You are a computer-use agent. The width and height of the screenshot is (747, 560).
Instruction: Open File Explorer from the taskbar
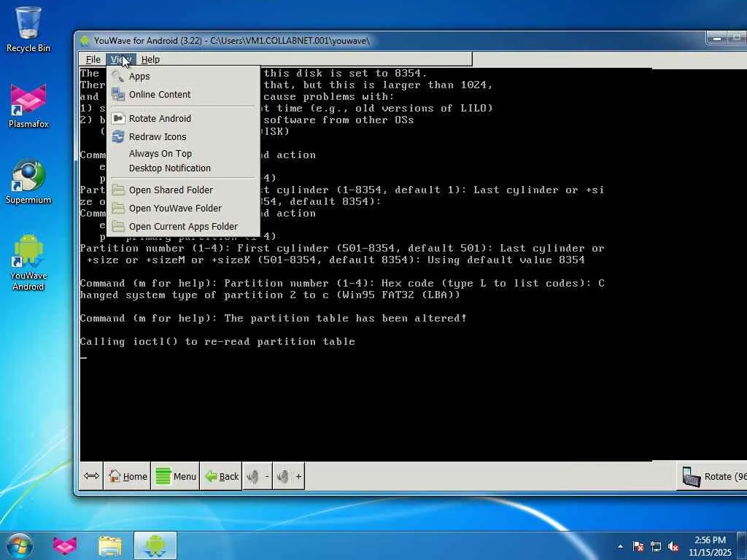click(x=110, y=546)
